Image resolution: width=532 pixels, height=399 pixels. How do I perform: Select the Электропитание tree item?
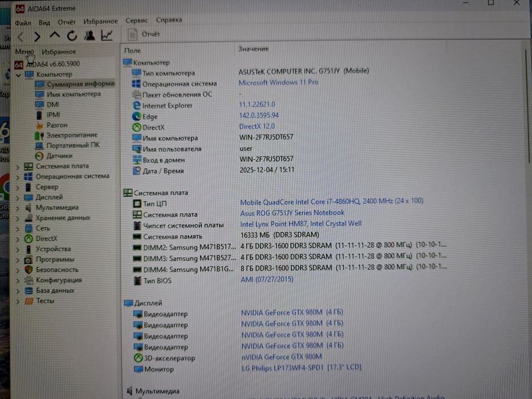pyautogui.click(x=66, y=135)
